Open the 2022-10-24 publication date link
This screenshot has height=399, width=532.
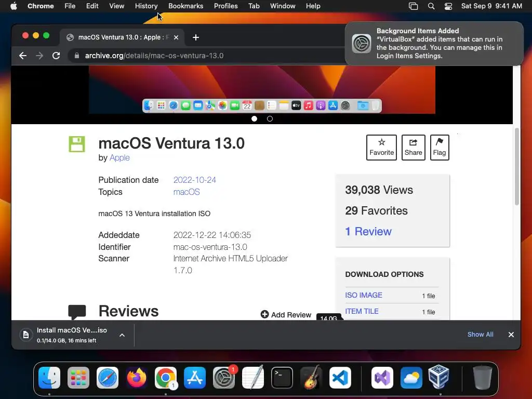click(195, 180)
